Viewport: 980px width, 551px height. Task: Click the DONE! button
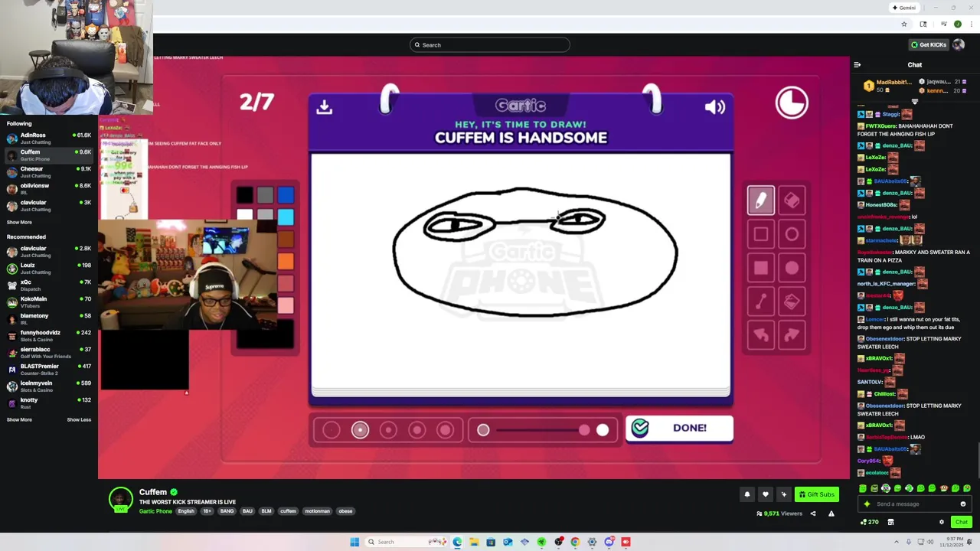tap(679, 429)
